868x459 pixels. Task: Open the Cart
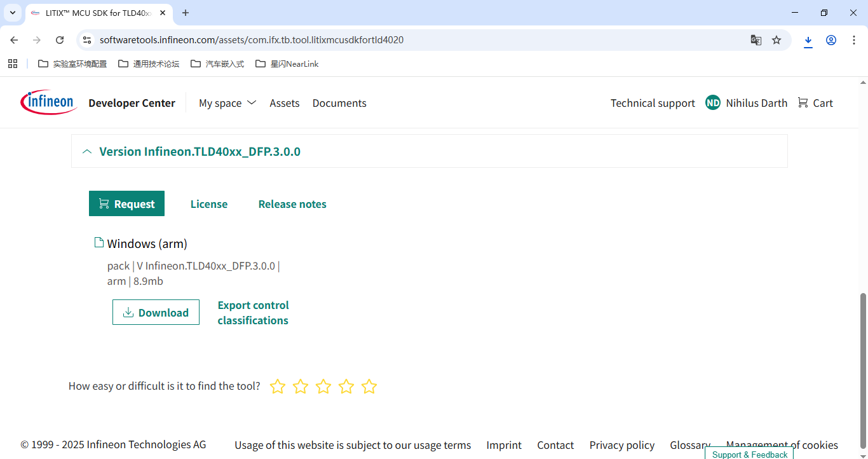click(815, 103)
